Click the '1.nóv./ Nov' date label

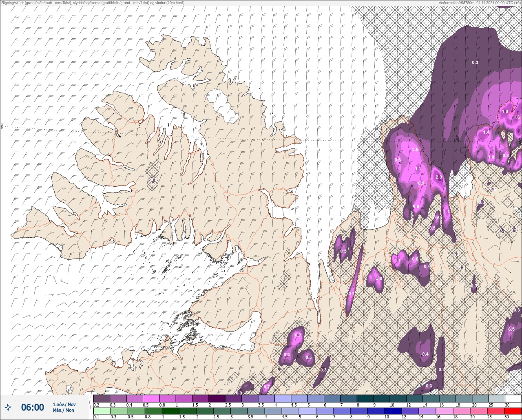[x=64, y=404]
